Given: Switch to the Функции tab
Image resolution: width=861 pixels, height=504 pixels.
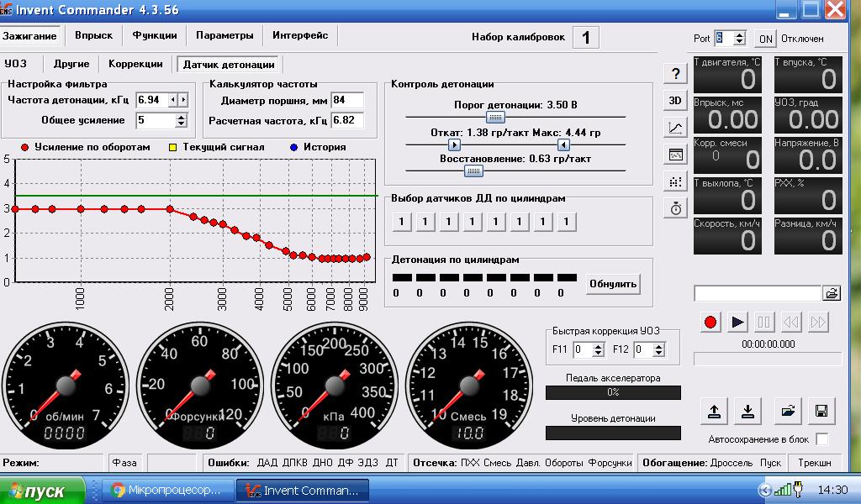Looking at the screenshot, I should click(155, 35).
